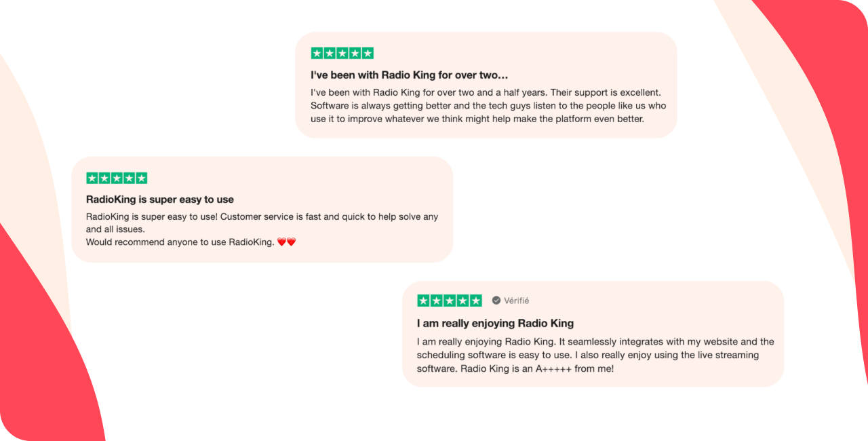Click the last star of the "super easy to use" review
This screenshot has width=868, height=441.
(141, 178)
